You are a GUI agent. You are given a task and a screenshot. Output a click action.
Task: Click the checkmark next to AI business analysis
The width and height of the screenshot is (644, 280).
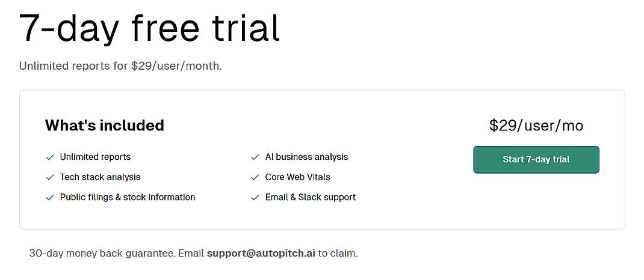point(255,157)
